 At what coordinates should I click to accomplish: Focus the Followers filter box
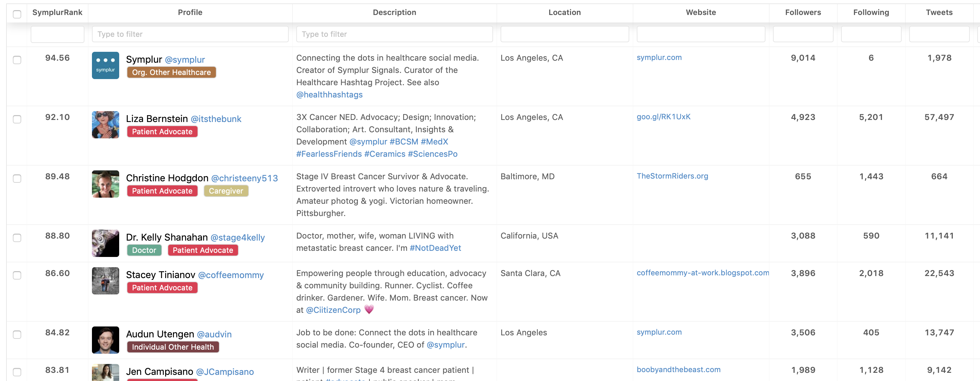tap(803, 34)
